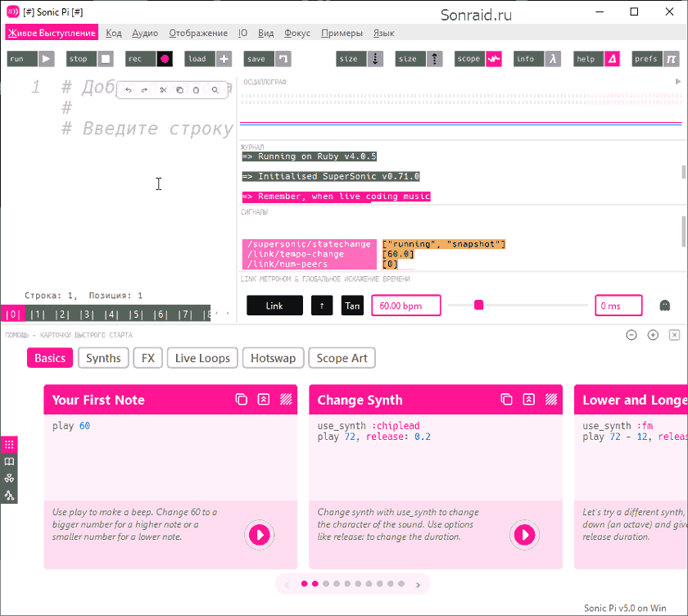Select the Hotswap category

click(273, 358)
